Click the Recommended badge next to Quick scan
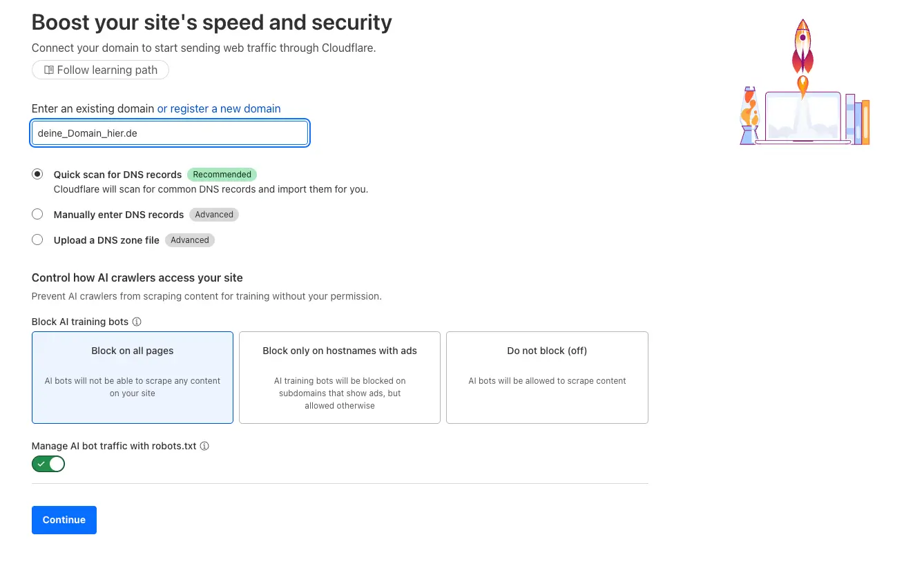This screenshot has height=566, width=924. tap(222, 174)
